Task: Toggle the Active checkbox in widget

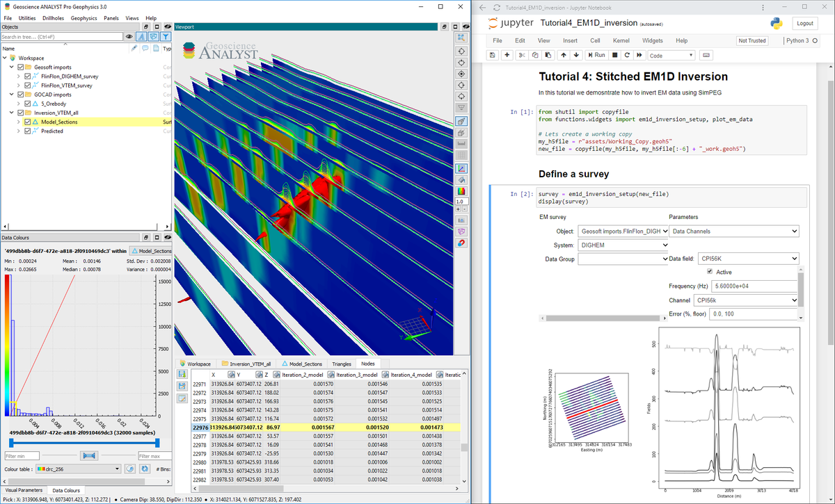Action: click(x=710, y=272)
